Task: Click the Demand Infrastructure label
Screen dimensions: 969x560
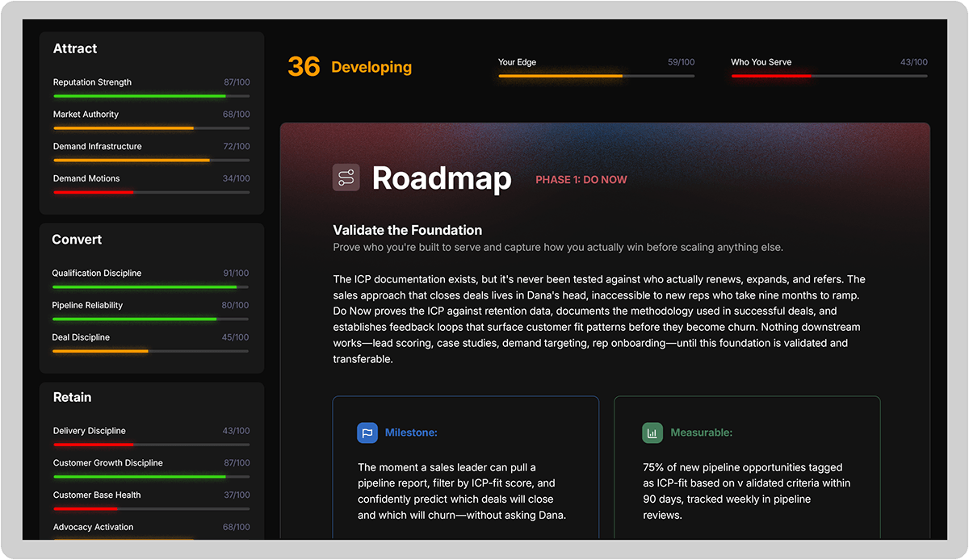Action: tap(98, 146)
